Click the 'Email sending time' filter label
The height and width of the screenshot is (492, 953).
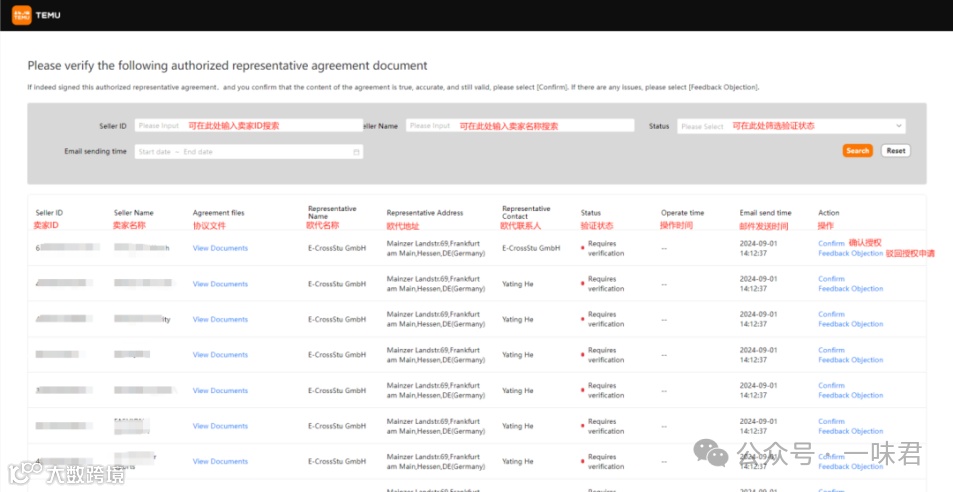[x=95, y=151]
